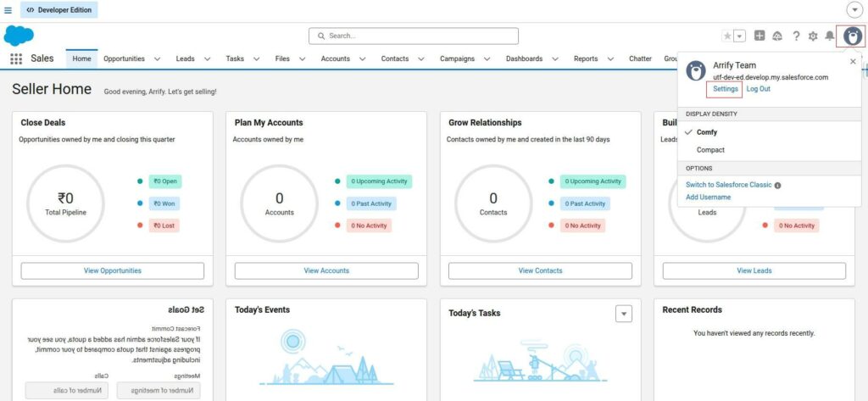868x401 pixels.
Task: Expand the Files tab chevron
Action: click(303, 58)
